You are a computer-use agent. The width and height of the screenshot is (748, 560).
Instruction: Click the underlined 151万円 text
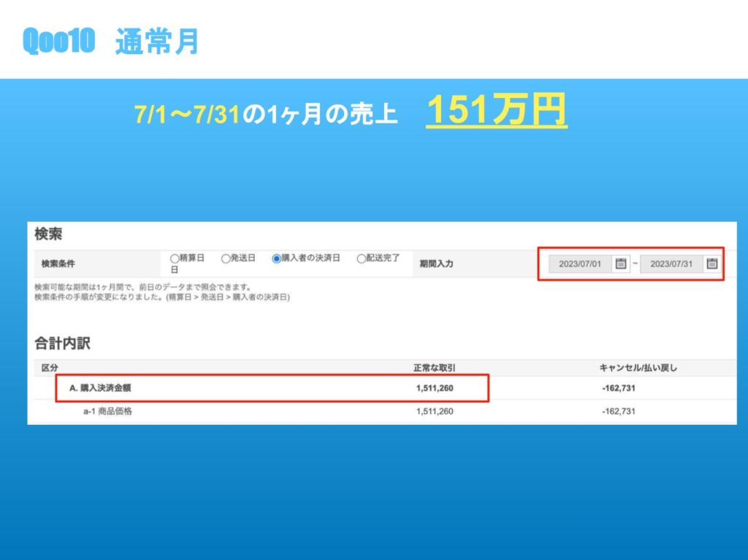point(496,111)
